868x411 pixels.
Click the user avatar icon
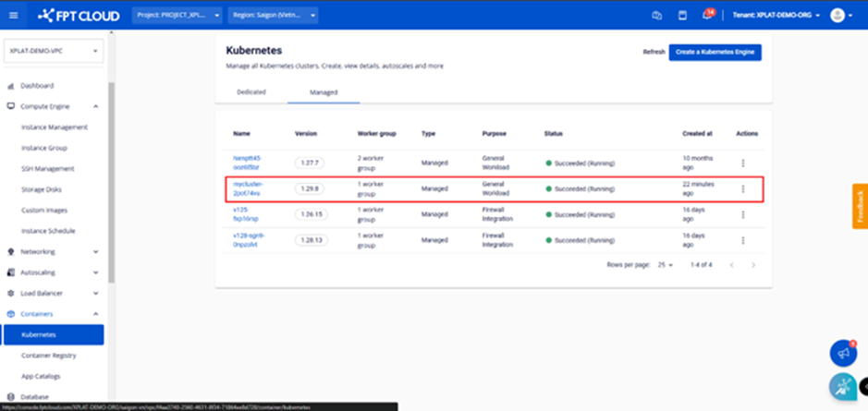point(837,15)
